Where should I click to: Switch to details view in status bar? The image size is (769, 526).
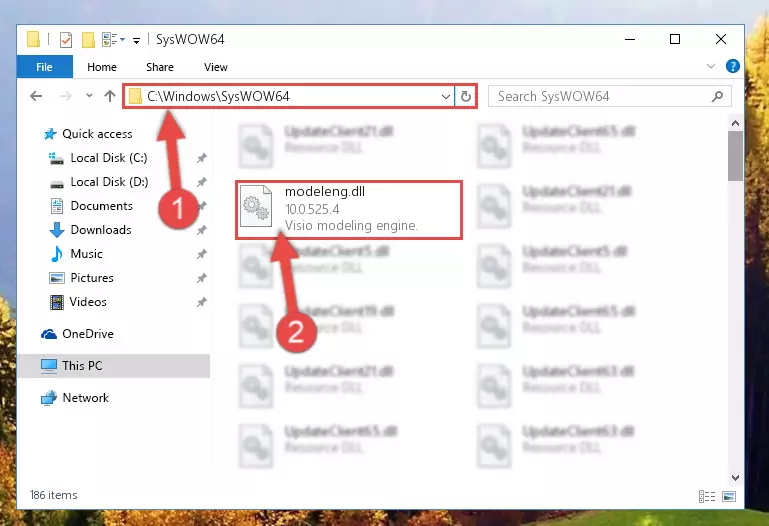707,497
